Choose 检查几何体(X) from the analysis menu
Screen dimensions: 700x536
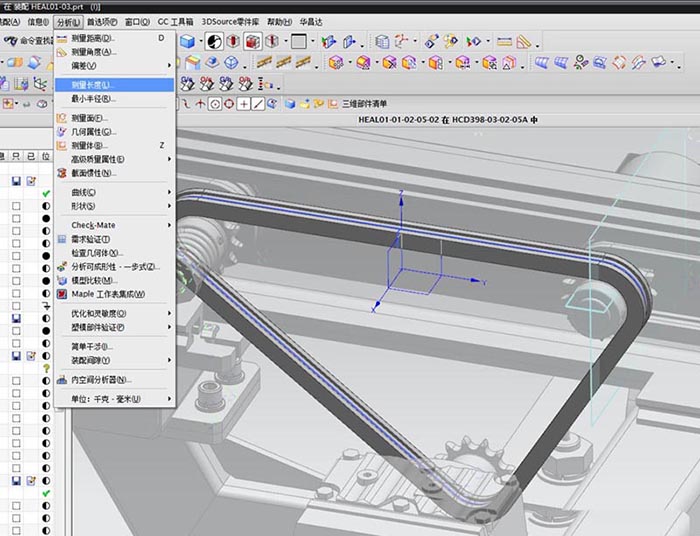(114, 253)
